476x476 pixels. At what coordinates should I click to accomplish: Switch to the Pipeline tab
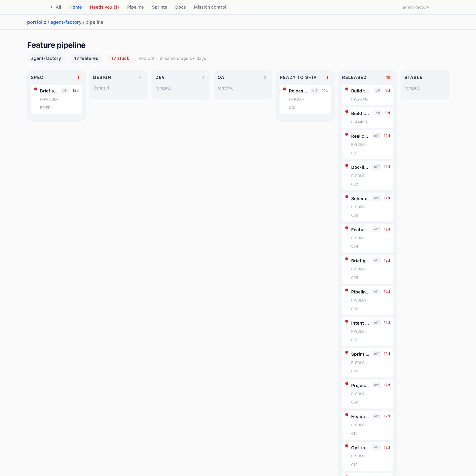click(x=135, y=7)
